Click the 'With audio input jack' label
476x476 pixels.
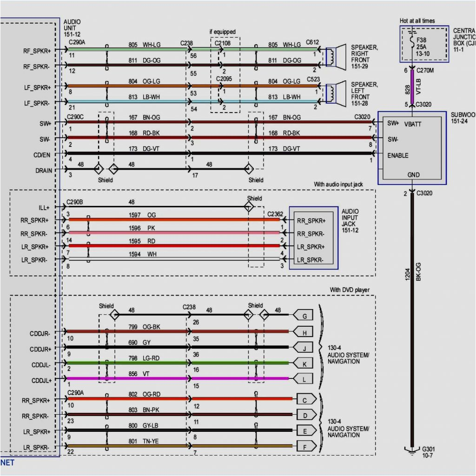point(338,185)
